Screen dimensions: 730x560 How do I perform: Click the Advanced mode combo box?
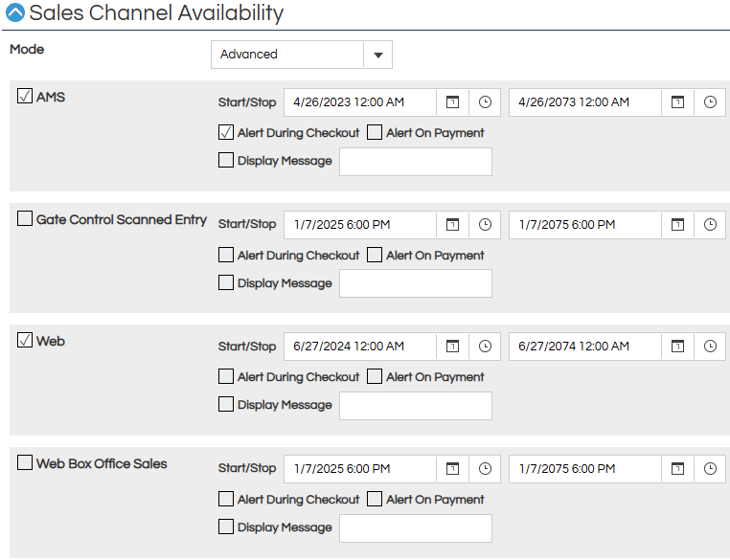[287, 56]
